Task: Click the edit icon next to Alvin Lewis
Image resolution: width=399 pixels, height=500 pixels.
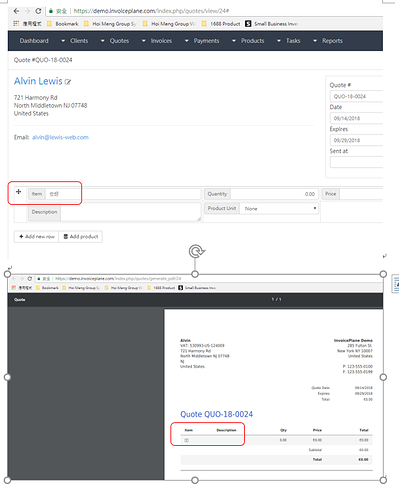Action: [68, 82]
